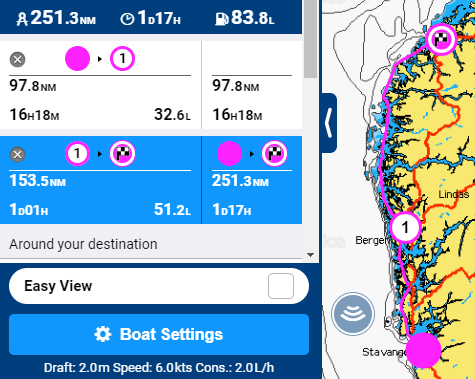
Task: Click the total distance route icon
Action: coord(22,19)
